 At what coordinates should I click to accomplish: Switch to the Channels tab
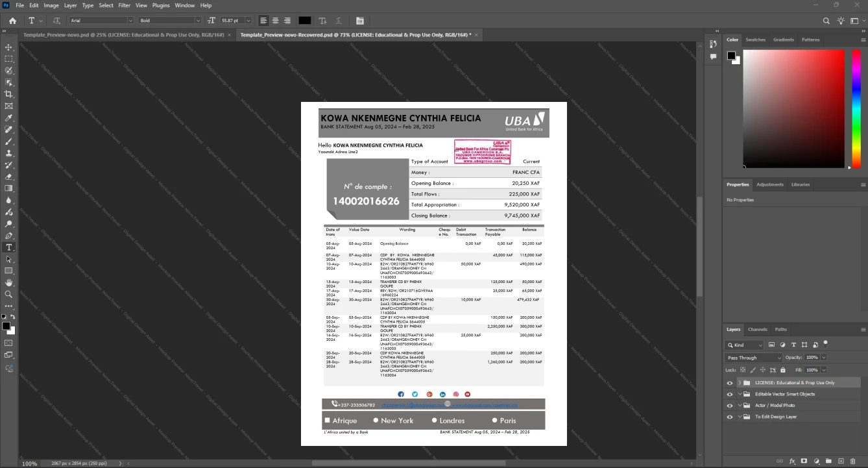757,329
